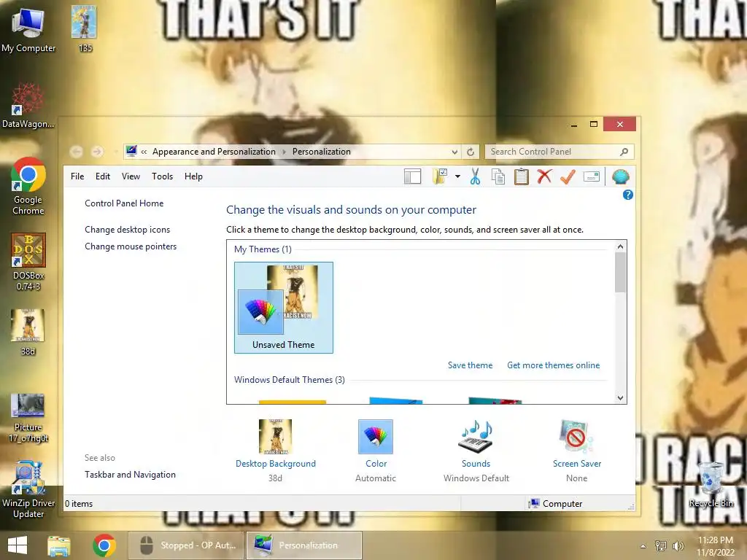Click the theme list scroll up arrow

coord(620,246)
